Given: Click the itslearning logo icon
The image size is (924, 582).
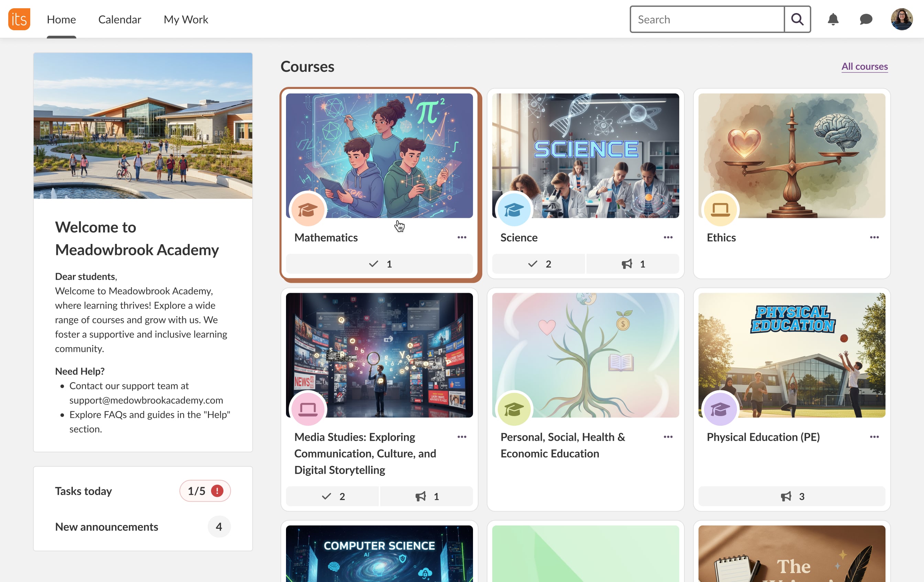Looking at the screenshot, I should (19, 19).
